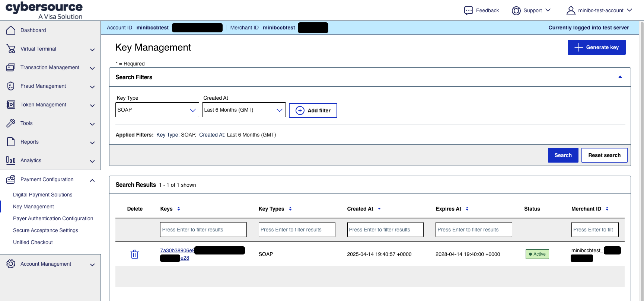Image resolution: width=644 pixels, height=301 pixels.
Task: Click the 2025-04-14 19:40:57 created date
Action: [379, 254]
